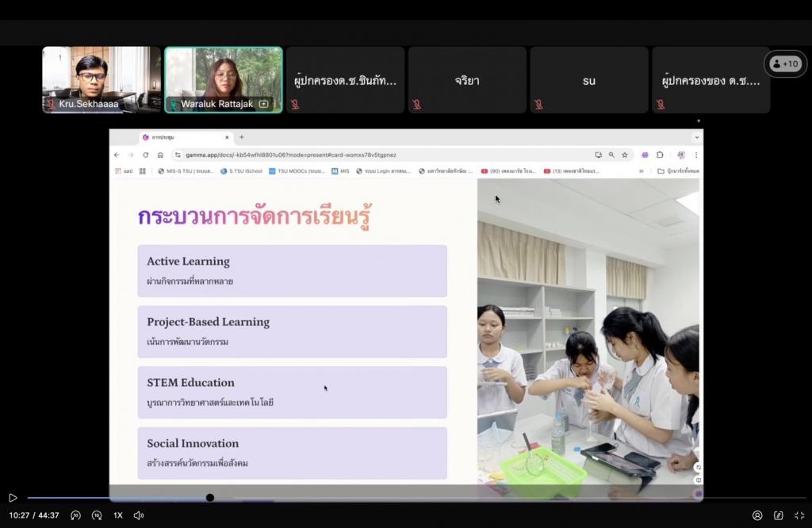Viewport: 812px width, 528px height.
Task: Expand the tab search chevron in browser
Action: click(x=696, y=137)
